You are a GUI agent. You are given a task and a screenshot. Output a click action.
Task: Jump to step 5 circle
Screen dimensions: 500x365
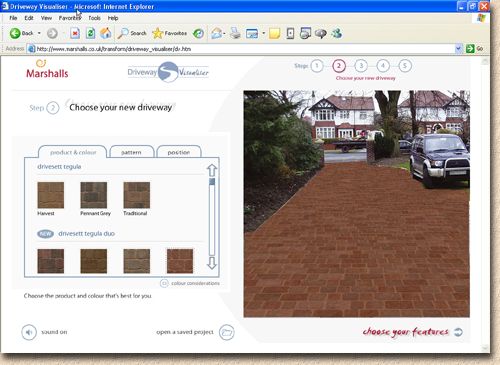click(x=405, y=66)
